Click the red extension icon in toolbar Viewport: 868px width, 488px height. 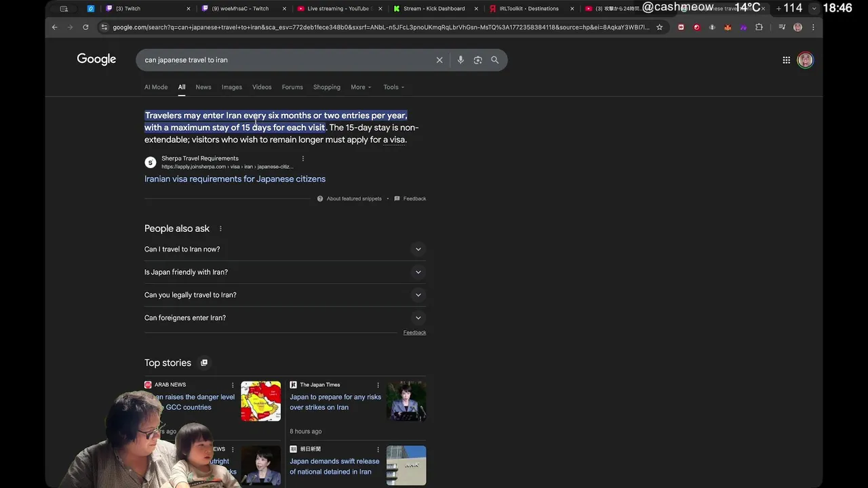696,27
